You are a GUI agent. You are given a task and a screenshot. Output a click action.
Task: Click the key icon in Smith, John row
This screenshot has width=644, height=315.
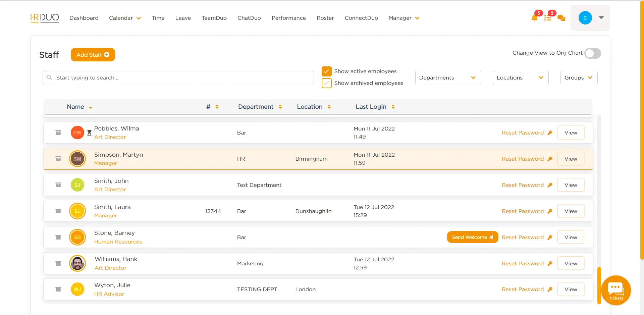[550, 185]
